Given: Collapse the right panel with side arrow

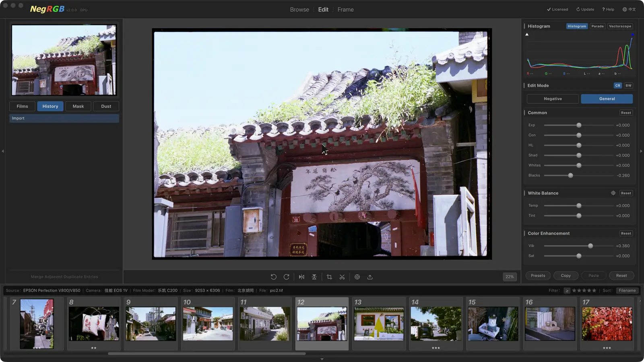Looking at the screenshot, I should 641,151.
